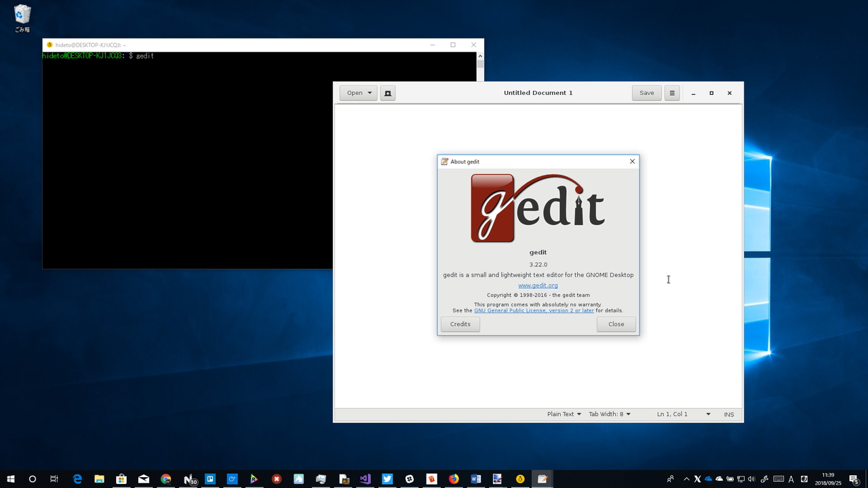Launch Firefox from the taskbar
868x488 pixels.
pos(453,479)
